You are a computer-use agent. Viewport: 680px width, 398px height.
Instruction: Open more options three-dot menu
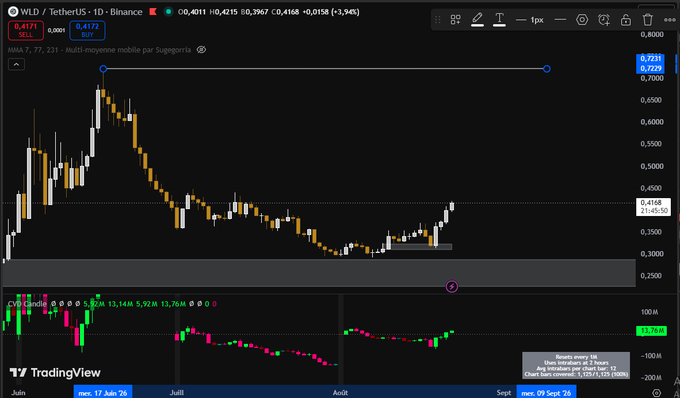click(x=669, y=20)
